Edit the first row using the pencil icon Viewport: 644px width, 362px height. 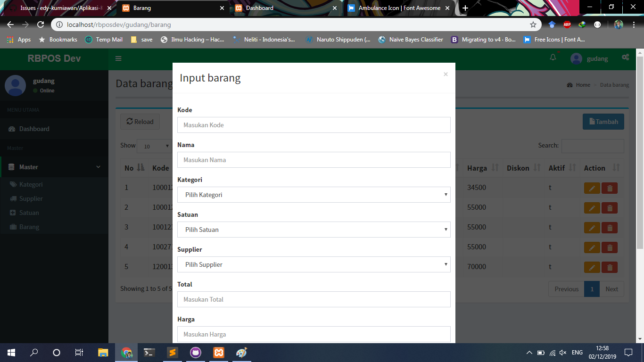tap(592, 188)
